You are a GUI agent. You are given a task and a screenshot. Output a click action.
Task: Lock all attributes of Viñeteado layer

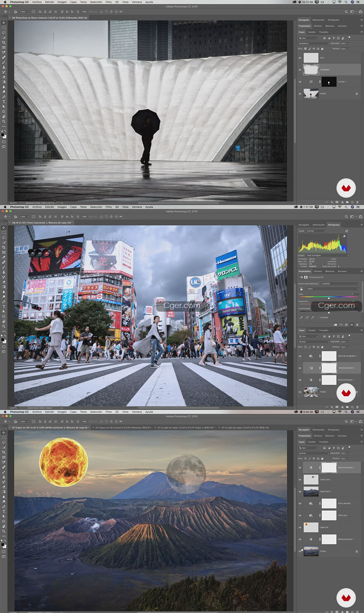pyautogui.click(x=322, y=48)
